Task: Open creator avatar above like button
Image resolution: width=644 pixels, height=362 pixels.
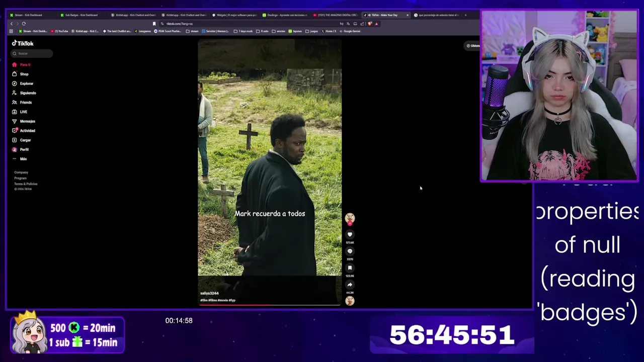Action: (x=350, y=218)
